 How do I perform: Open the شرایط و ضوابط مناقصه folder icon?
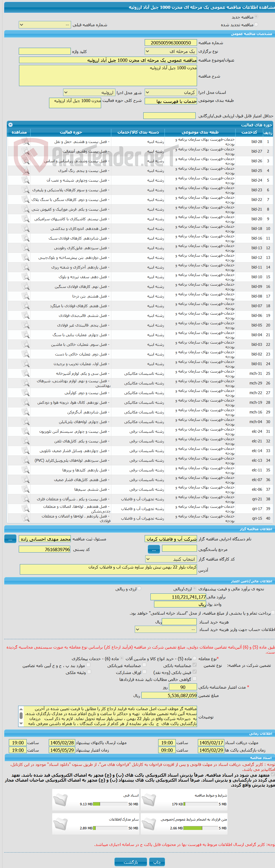point(149,800)
